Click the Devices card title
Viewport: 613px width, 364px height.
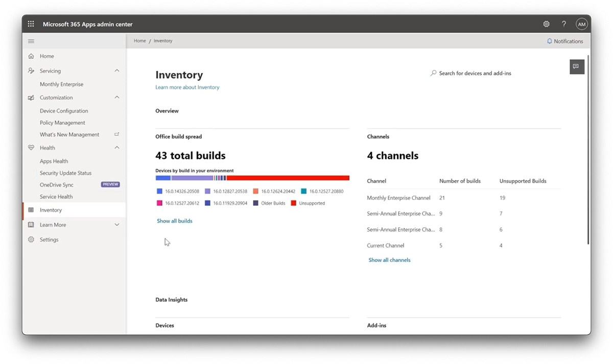pyautogui.click(x=164, y=325)
